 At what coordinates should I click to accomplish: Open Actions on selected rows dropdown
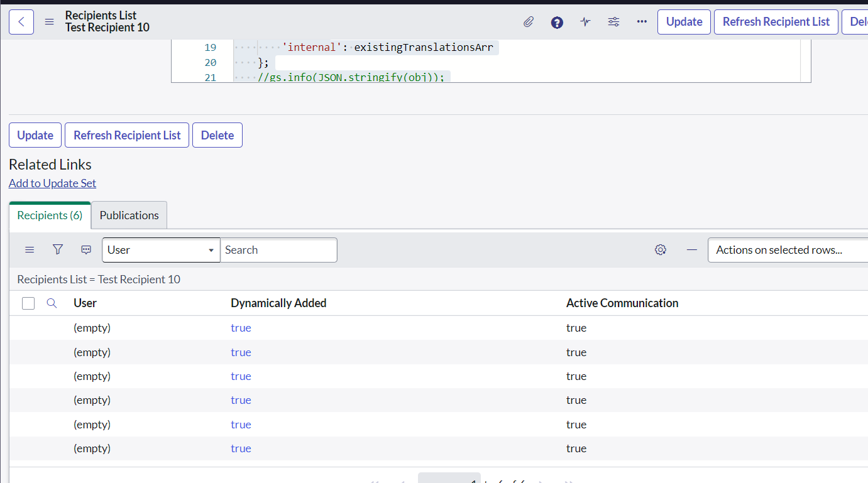(788, 250)
